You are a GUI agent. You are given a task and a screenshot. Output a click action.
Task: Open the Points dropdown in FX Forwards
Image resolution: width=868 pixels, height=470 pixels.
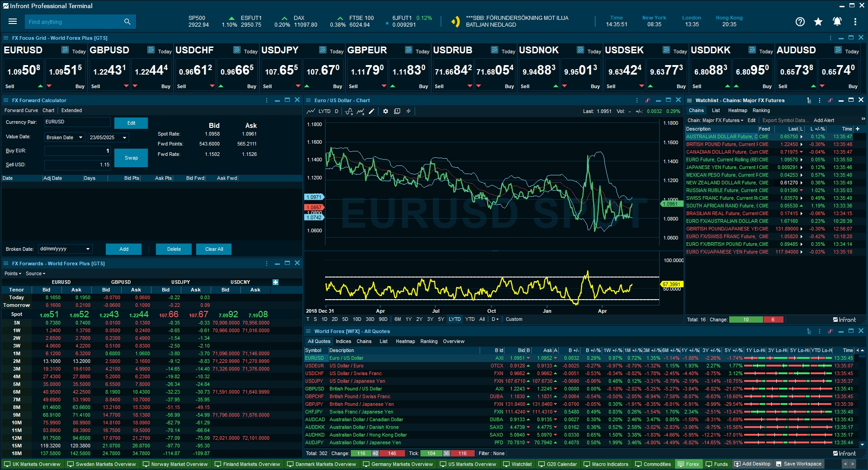(13, 273)
